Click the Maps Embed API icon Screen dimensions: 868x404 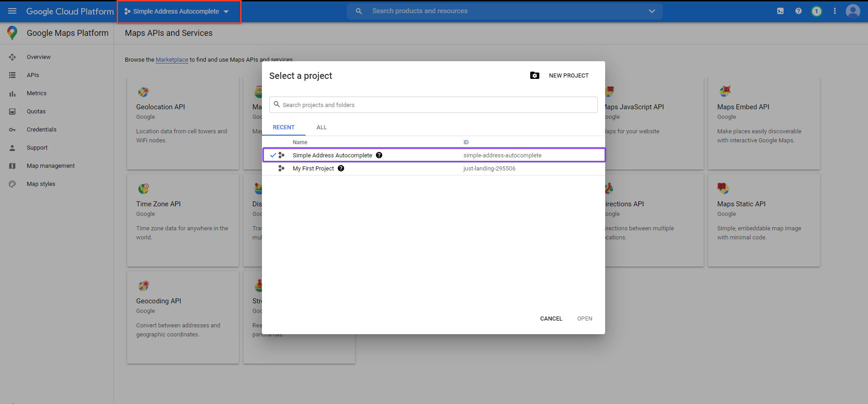pos(725,91)
